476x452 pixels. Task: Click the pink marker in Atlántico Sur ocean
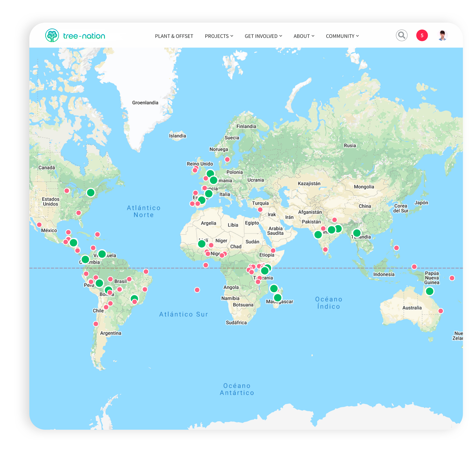point(197,290)
